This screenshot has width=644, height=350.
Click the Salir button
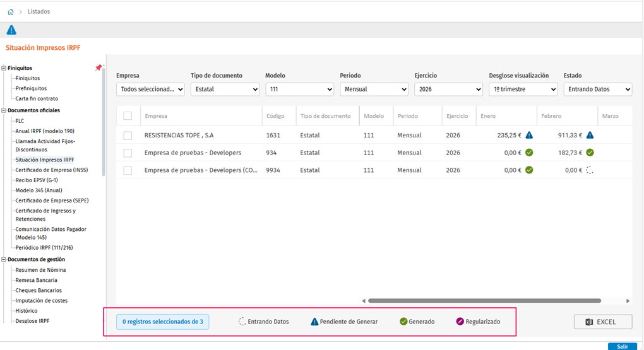click(623, 347)
